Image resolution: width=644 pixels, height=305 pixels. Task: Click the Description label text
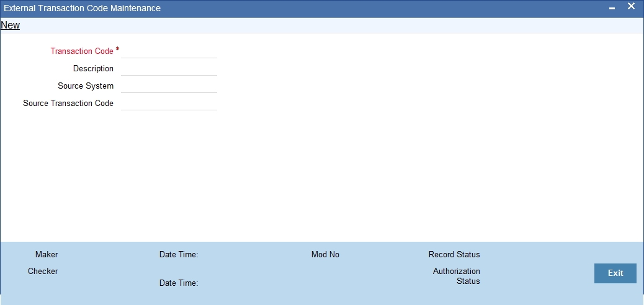point(93,69)
